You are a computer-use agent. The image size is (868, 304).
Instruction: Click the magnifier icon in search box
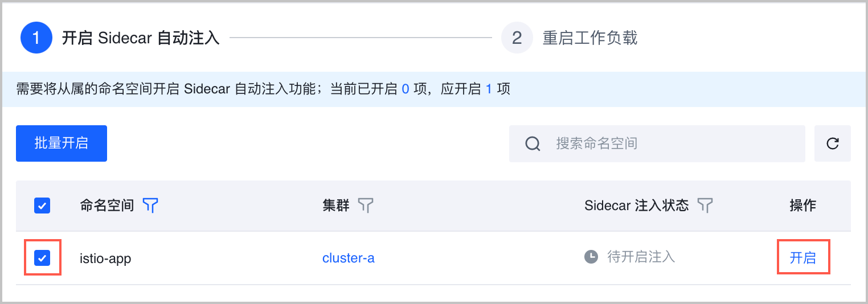tap(533, 143)
